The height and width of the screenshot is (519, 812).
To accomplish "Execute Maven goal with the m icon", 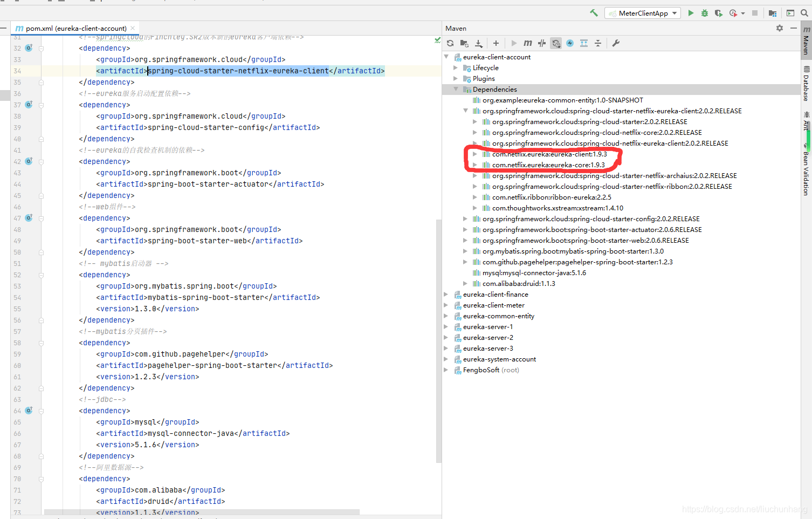I will (x=528, y=43).
